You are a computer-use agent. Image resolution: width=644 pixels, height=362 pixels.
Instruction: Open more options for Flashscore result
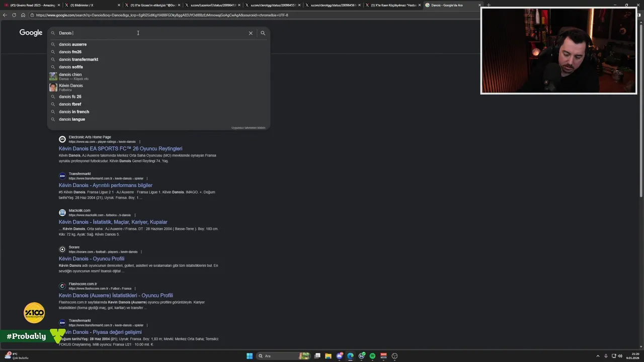pos(135,289)
